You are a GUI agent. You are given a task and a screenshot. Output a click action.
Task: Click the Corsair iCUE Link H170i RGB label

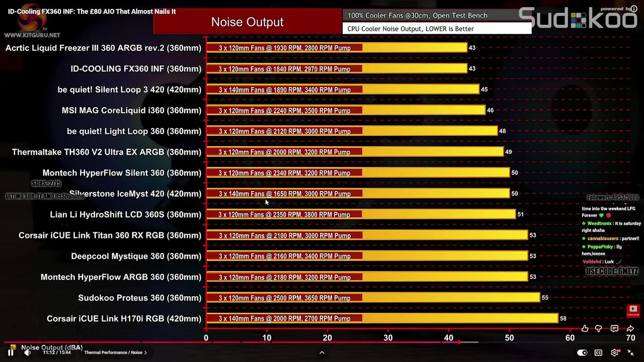[124, 318]
